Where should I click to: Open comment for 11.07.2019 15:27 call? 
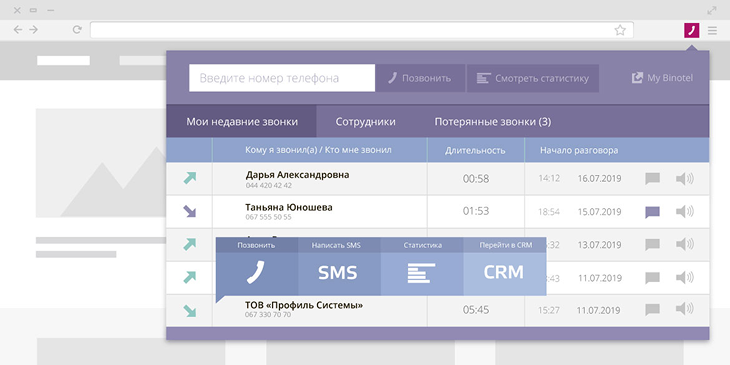(652, 310)
